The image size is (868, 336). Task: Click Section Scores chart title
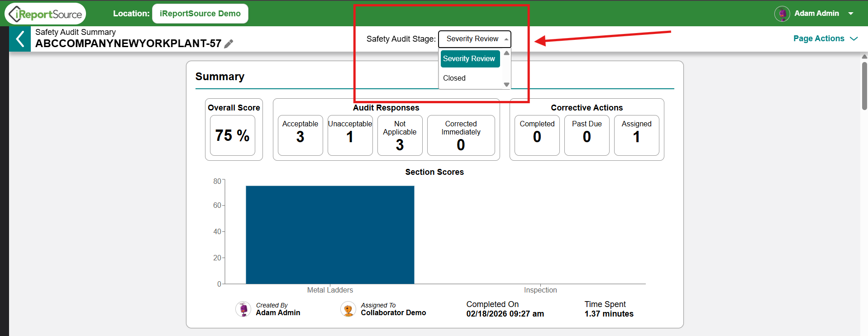pyautogui.click(x=434, y=172)
